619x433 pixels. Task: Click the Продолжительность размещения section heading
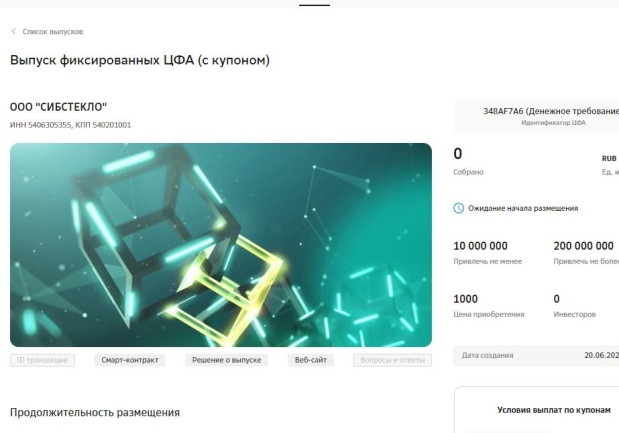pos(95,412)
